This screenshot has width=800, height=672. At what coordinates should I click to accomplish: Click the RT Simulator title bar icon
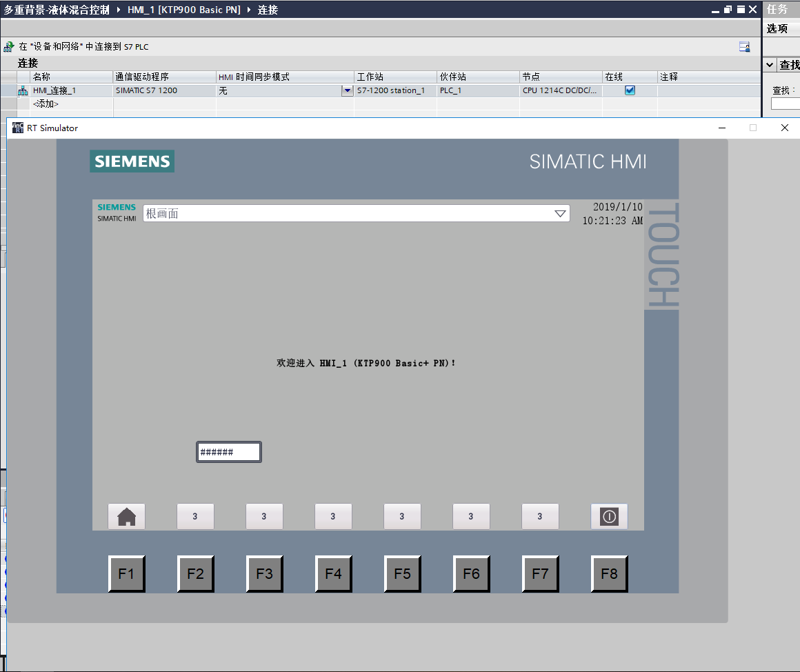pos(18,128)
